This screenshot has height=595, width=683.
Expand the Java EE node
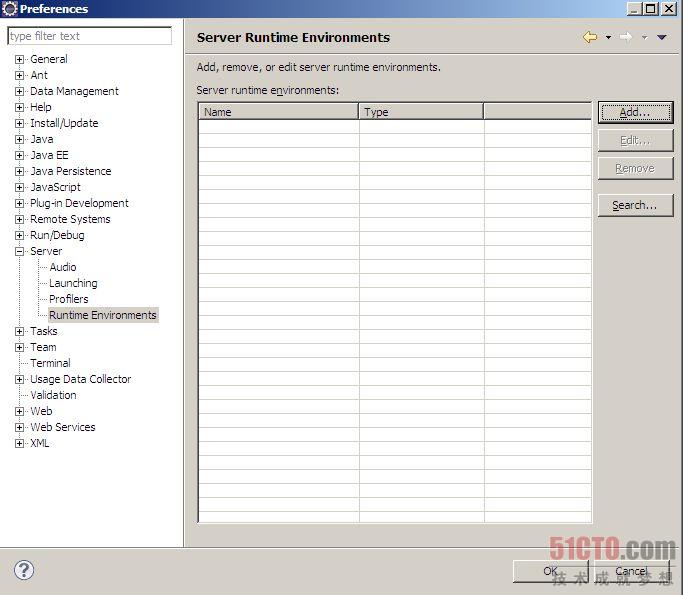tap(19, 156)
